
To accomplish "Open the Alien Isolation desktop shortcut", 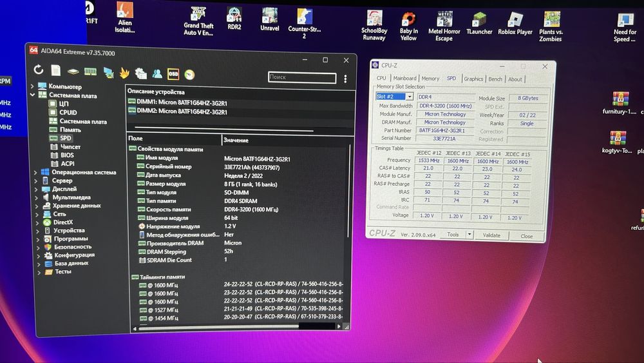I will coord(125,17).
